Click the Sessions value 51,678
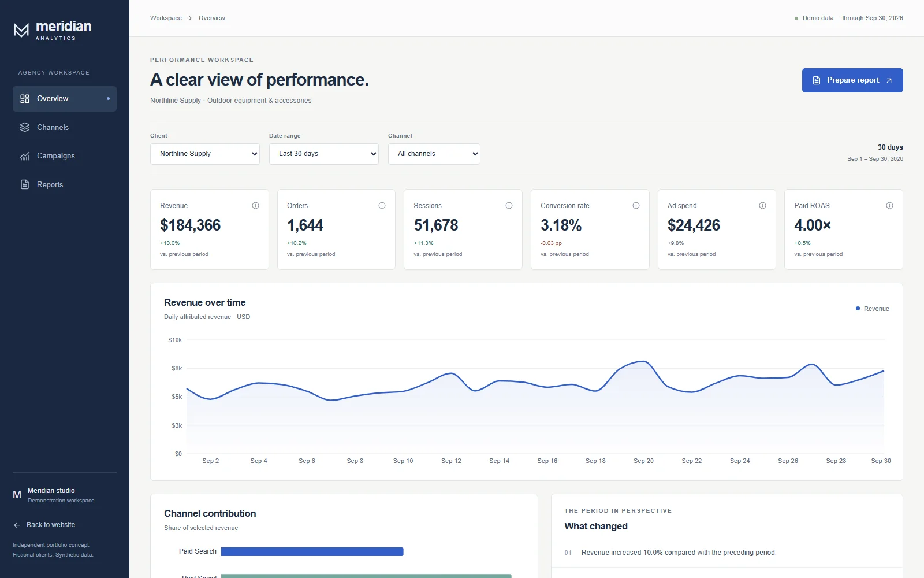 (x=436, y=225)
